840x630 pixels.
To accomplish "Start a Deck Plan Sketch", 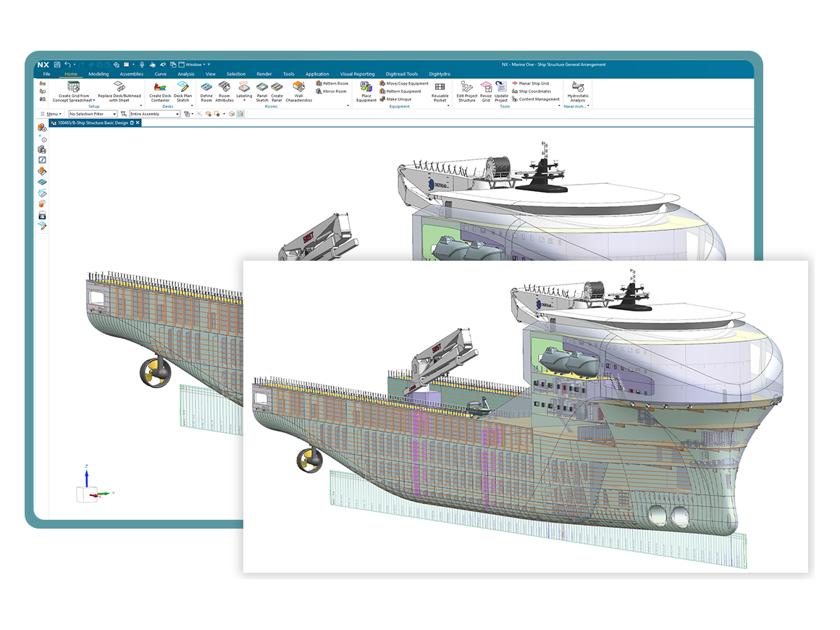I will tap(182, 92).
